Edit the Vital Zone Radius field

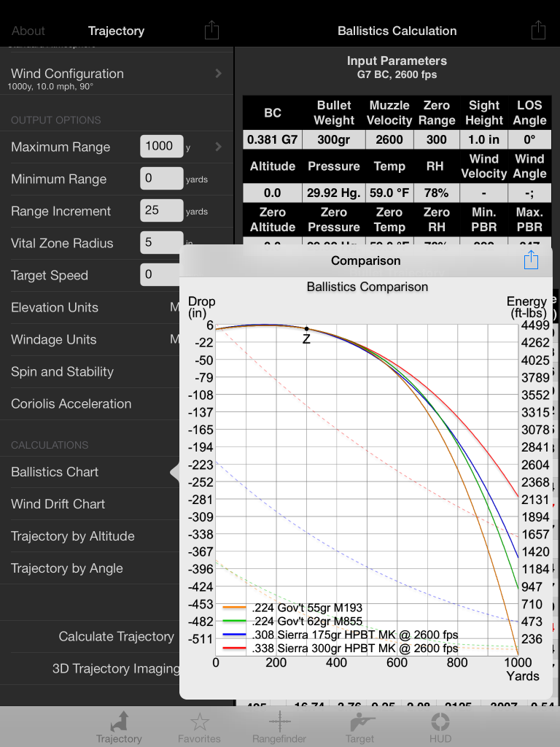[x=161, y=242]
